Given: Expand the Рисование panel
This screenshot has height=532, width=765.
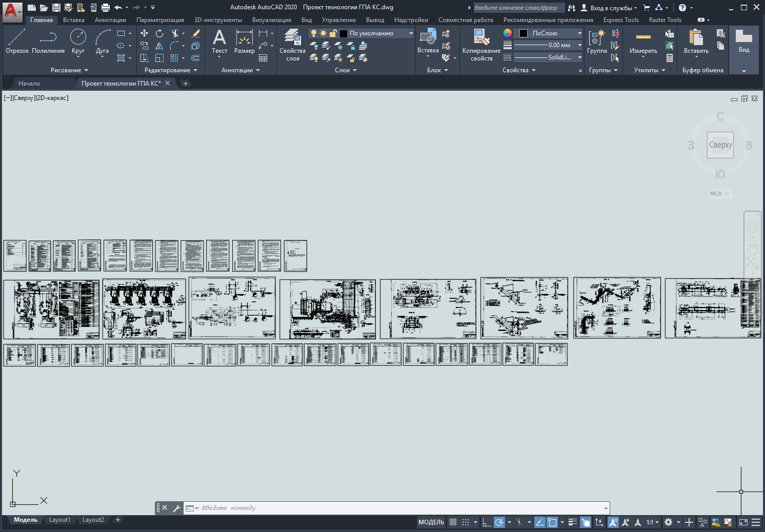Looking at the screenshot, I should click(69, 70).
